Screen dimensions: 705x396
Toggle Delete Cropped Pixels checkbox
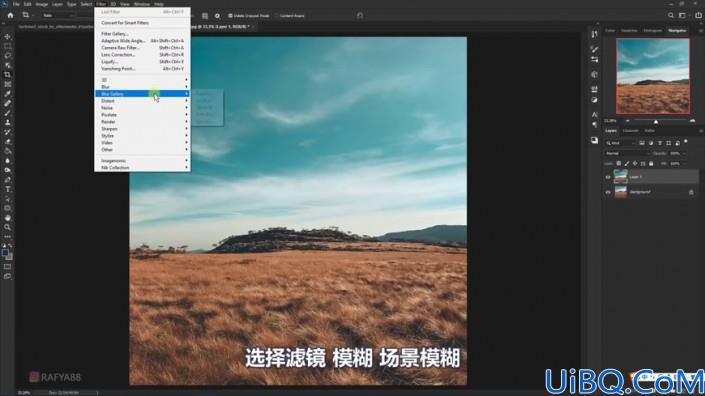point(230,16)
